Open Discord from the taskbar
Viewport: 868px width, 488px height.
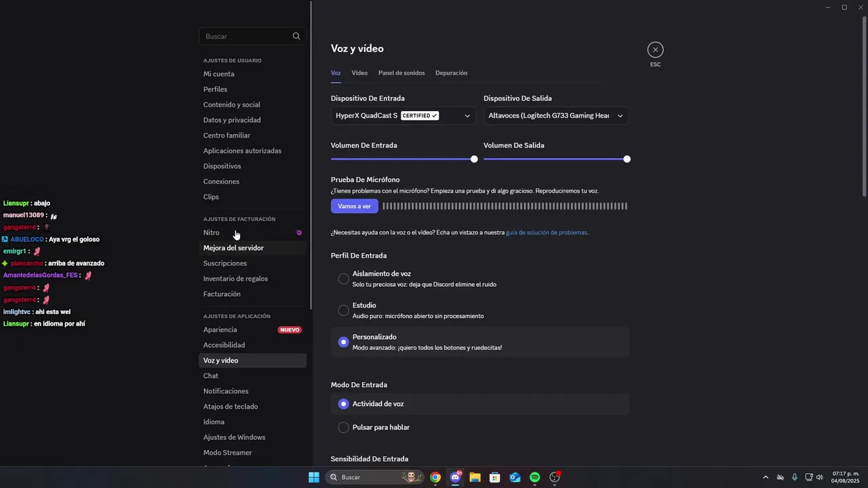click(456, 477)
